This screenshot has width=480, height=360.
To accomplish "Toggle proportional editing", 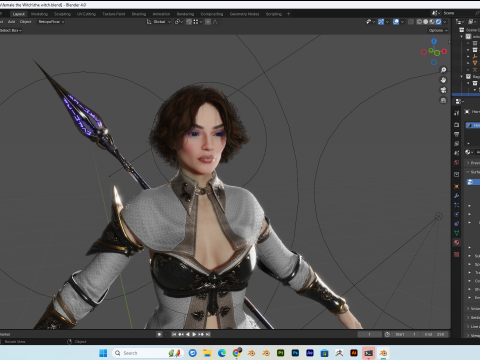I will [208, 22].
